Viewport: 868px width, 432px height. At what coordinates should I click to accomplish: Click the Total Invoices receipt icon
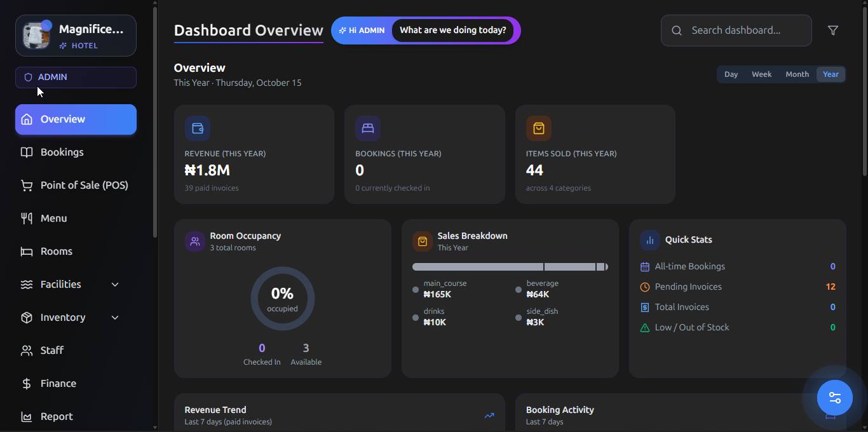(645, 307)
